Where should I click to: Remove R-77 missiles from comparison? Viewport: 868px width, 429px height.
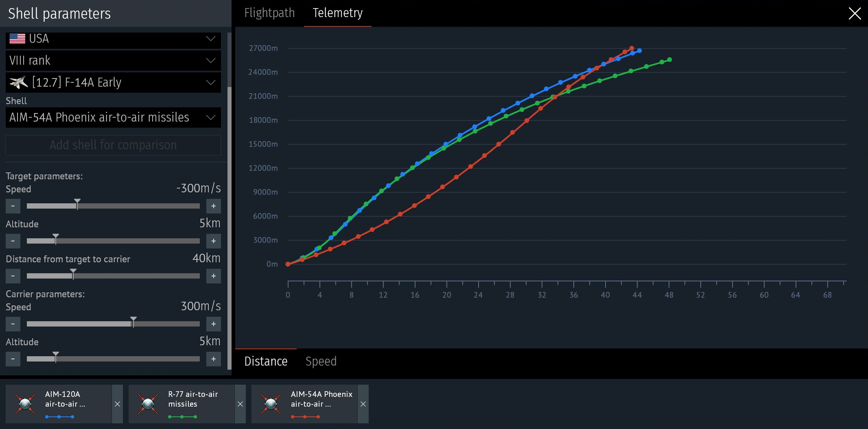coord(240,404)
